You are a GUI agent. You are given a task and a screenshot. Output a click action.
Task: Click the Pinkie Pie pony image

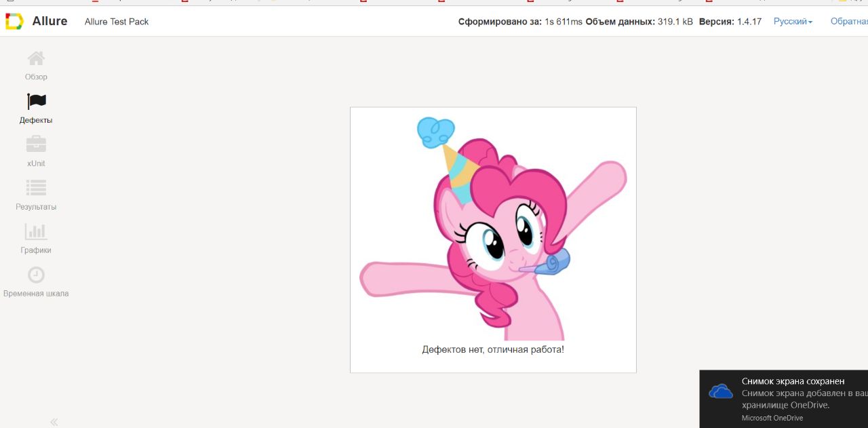493,229
